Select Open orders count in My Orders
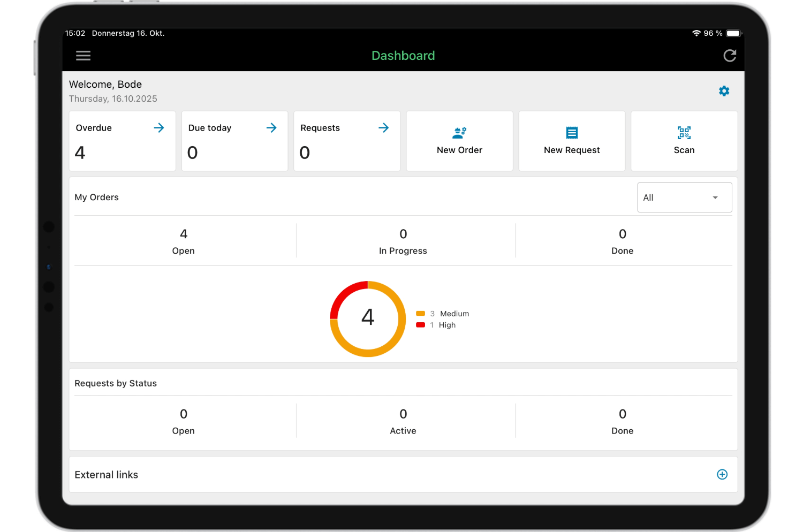Screen dimensions: 803x532 (184, 241)
